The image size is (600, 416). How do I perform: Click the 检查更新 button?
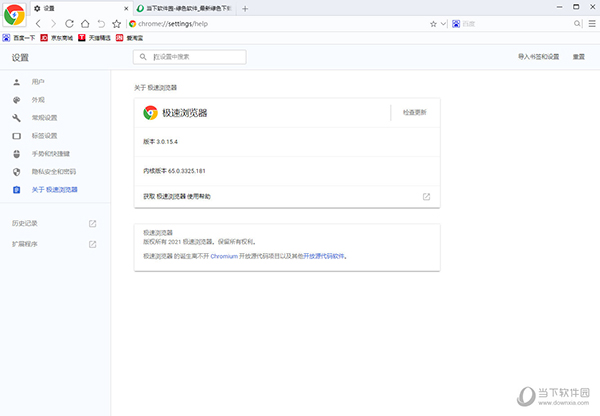click(x=414, y=113)
